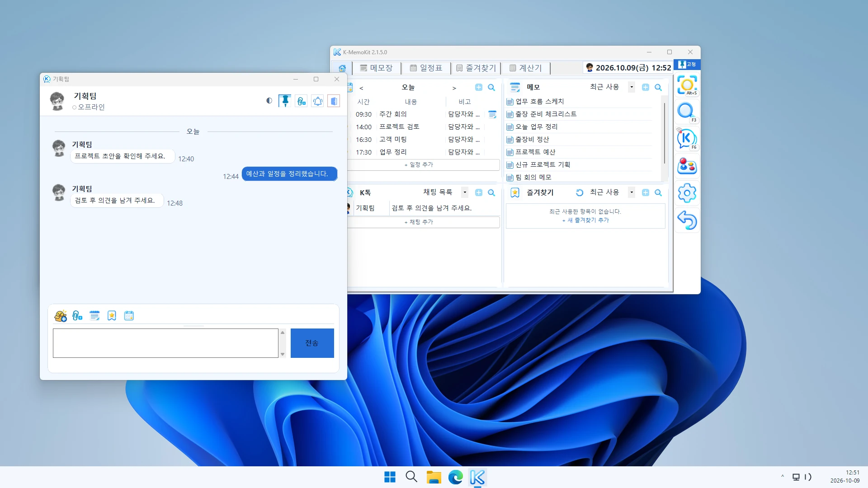Image resolution: width=868 pixels, height=488 pixels.
Task: Toggle the half-circle contrast icon in the chat header
Action: tap(269, 101)
